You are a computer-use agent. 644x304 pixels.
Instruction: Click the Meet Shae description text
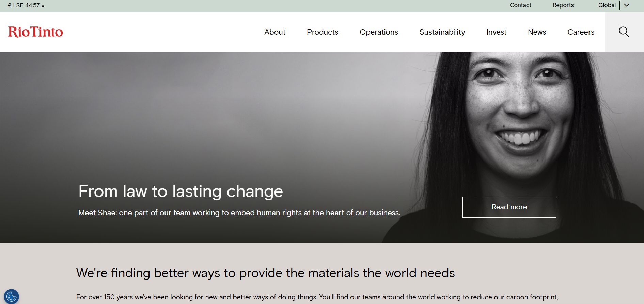point(239,213)
